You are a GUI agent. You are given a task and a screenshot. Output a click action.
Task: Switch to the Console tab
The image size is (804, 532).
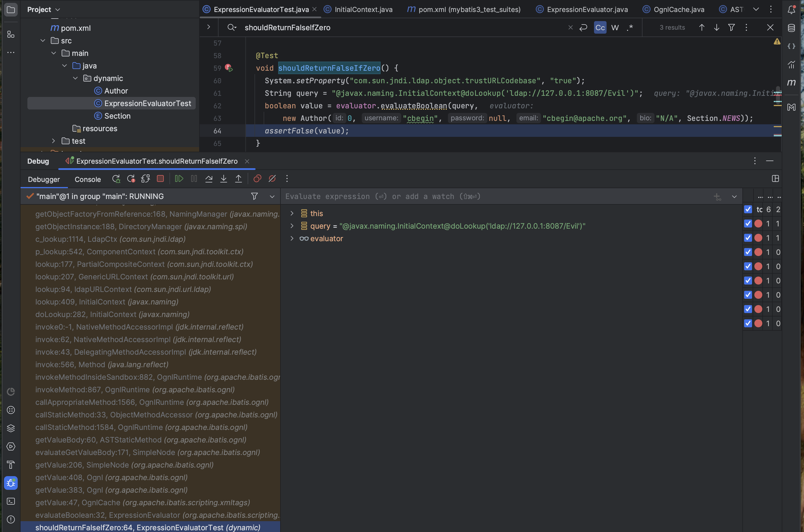(88, 180)
